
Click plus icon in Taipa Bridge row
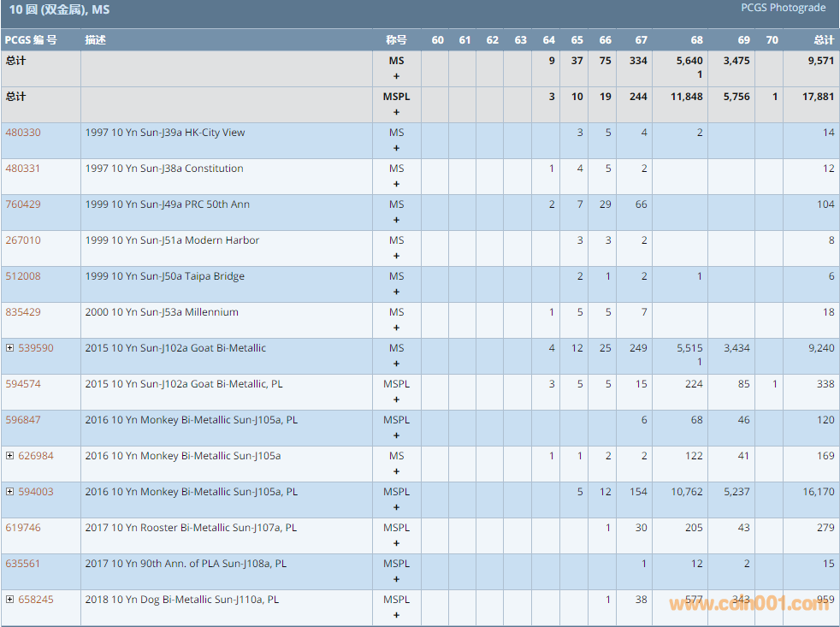click(396, 292)
